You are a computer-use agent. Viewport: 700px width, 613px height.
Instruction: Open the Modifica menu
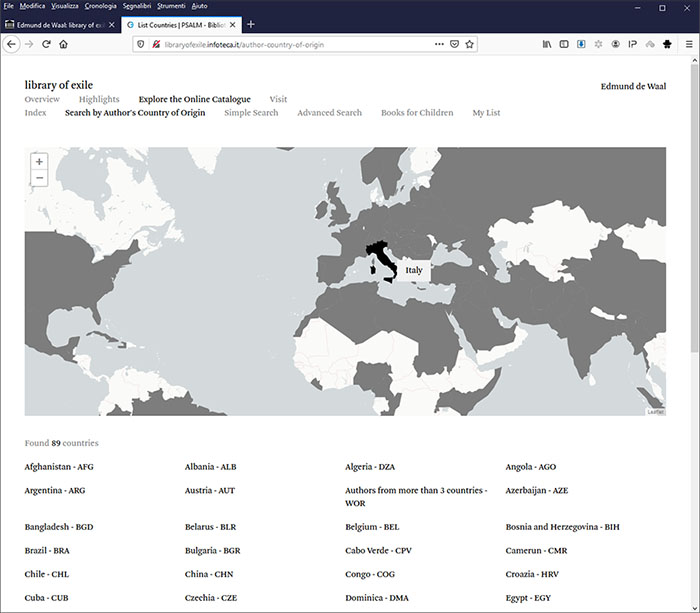[32, 6]
